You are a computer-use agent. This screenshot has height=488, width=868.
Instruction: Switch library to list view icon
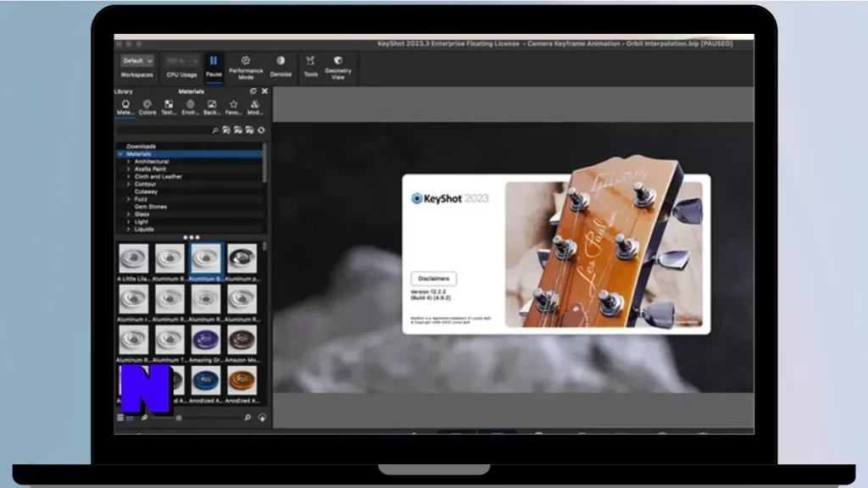tap(120, 418)
